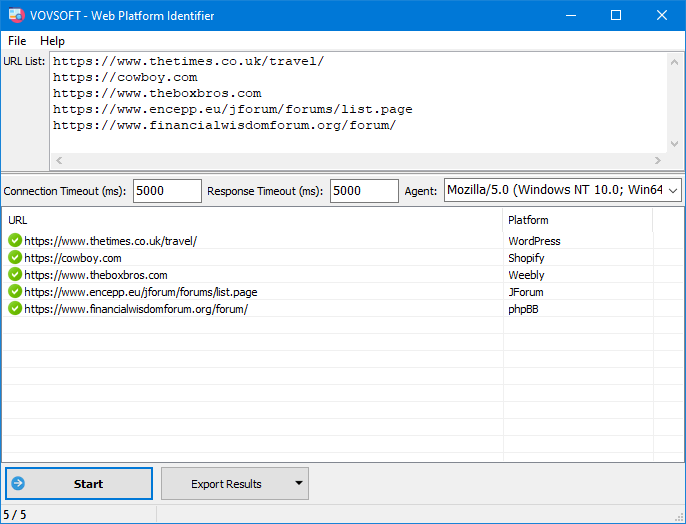
Task: Click the Export Results button
Action: tap(226, 484)
